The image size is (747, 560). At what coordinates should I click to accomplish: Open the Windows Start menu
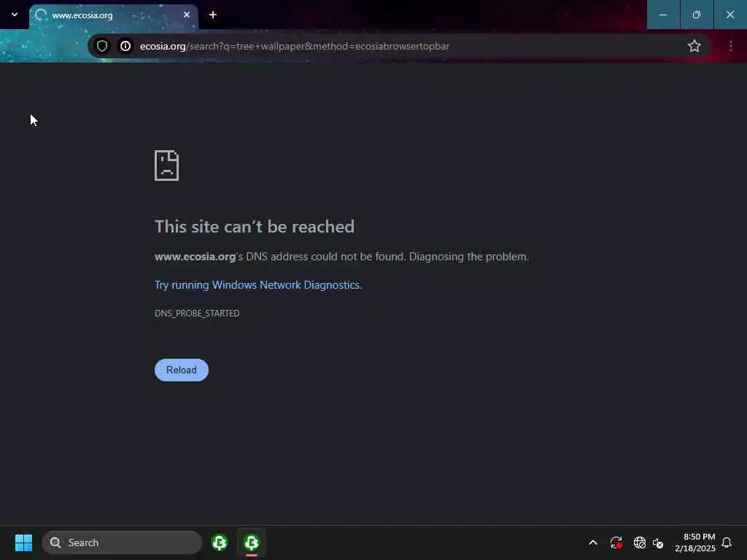pyautogui.click(x=23, y=542)
